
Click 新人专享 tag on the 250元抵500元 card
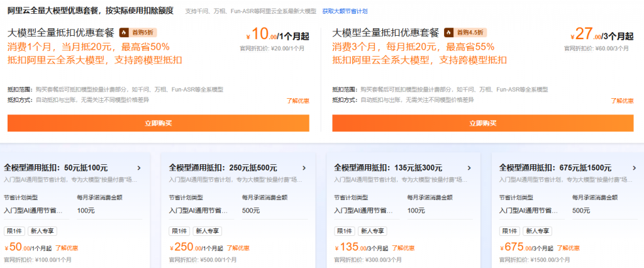[207, 231]
